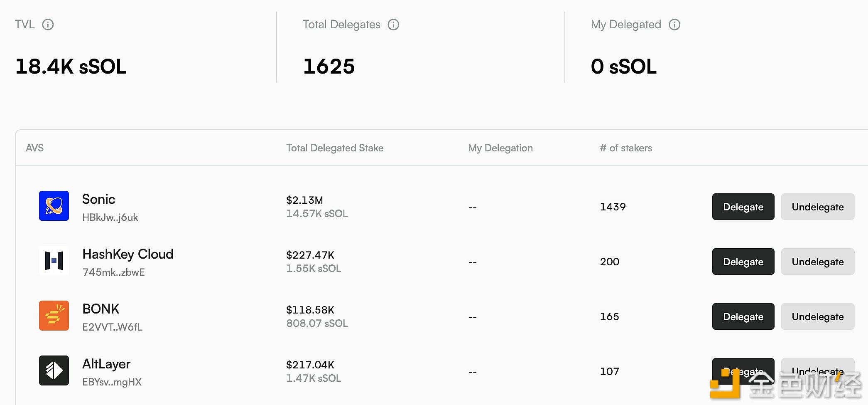Viewport: 868px width, 405px height.
Task: Delegate to the Sonic AVS
Action: (x=743, y=207)
